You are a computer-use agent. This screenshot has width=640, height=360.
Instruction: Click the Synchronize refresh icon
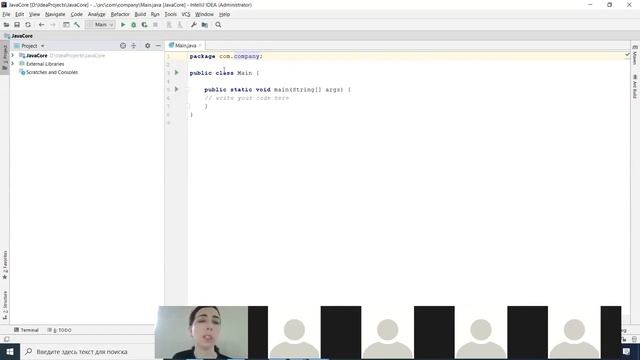28,25
